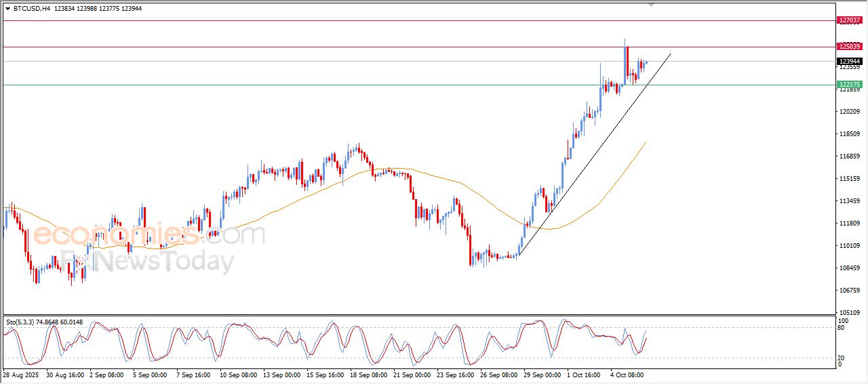Click the chart shift triangle marker at top

[652, 4]
